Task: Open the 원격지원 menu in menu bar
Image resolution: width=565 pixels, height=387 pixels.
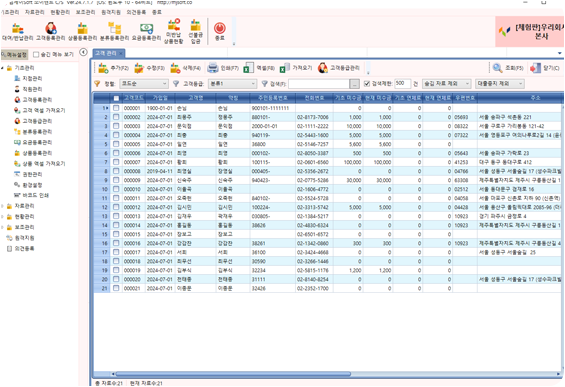Action: coord(111,12)
